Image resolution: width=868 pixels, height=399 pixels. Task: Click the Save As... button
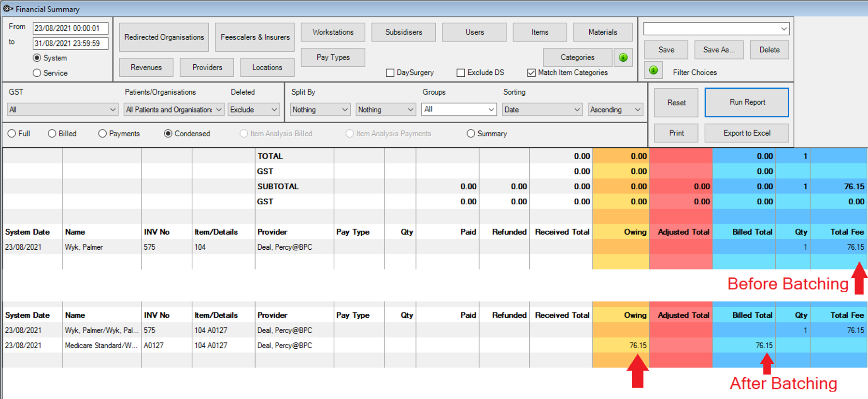coord(719,50)
